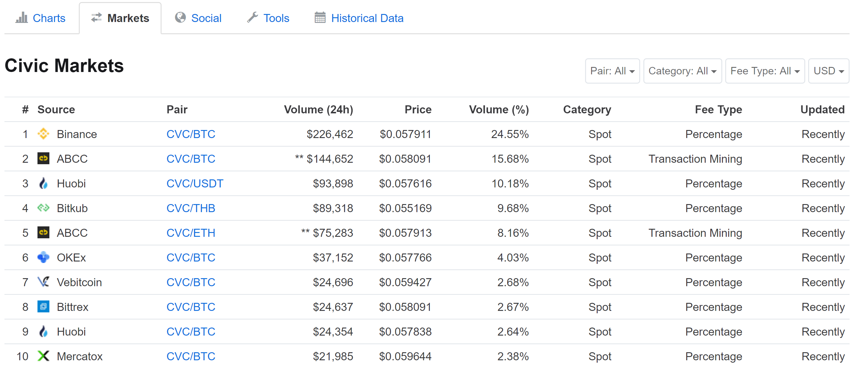The height and width of the screenshot is (368, 868).
Task: Click the $37,152 volume value
Action: coord(333,257)
